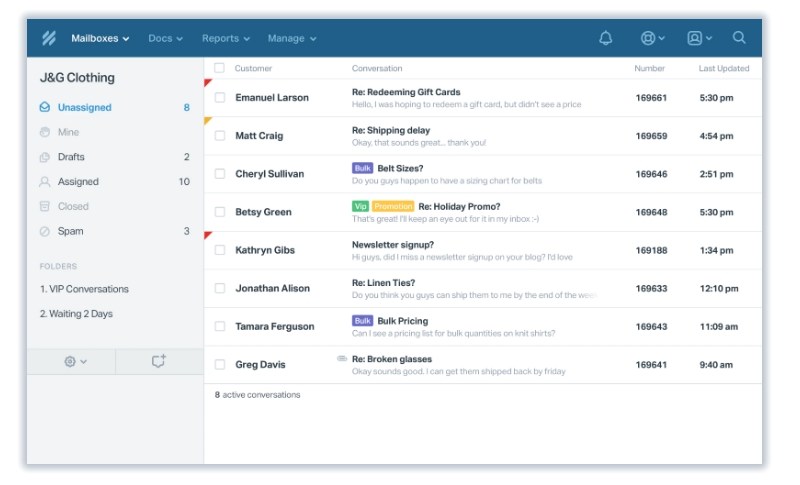Open Re: Broken glasses conversation
The image size is (800, 485).
click(x=391, y=359)
